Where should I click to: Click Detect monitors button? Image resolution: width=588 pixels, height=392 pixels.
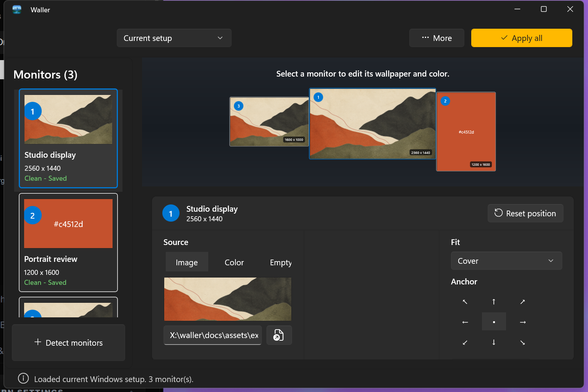click(x=69, y=343)
